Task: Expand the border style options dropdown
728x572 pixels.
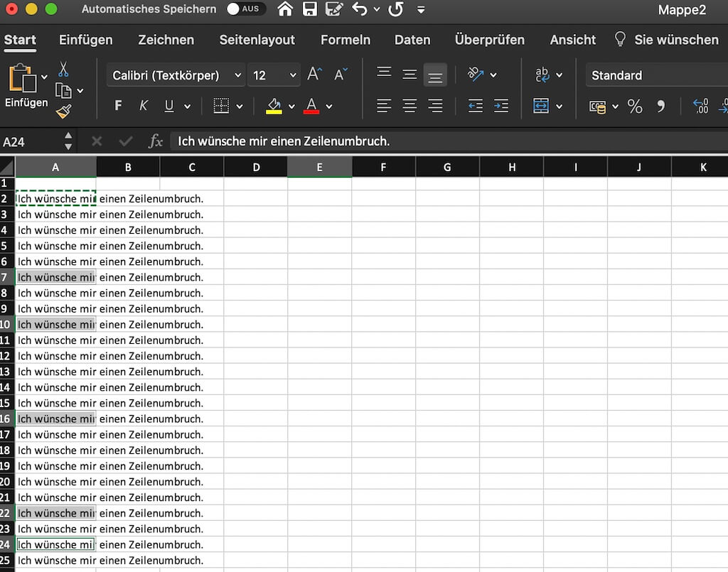Action: 239,105
